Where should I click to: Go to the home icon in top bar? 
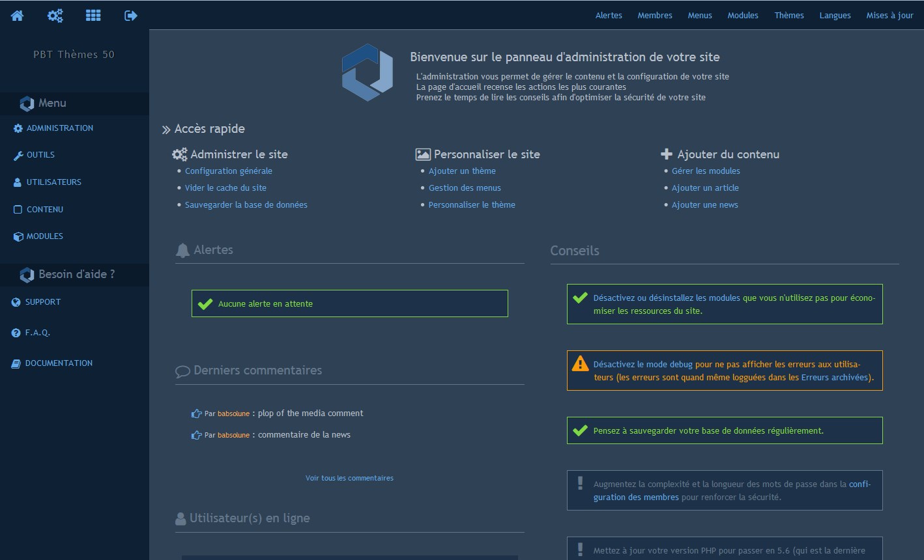(x=18, y=16)
